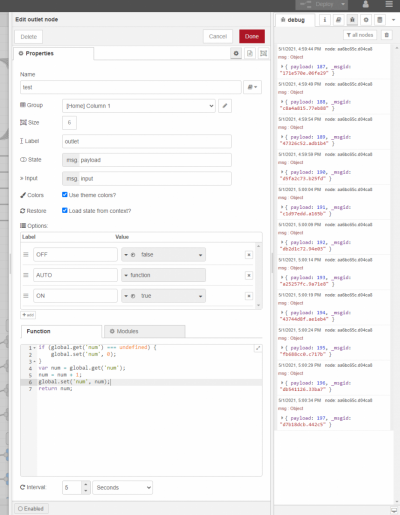Open the debug bug sidebar icon
This screenshot has height=515, width=400.
[x=352, y=20]
